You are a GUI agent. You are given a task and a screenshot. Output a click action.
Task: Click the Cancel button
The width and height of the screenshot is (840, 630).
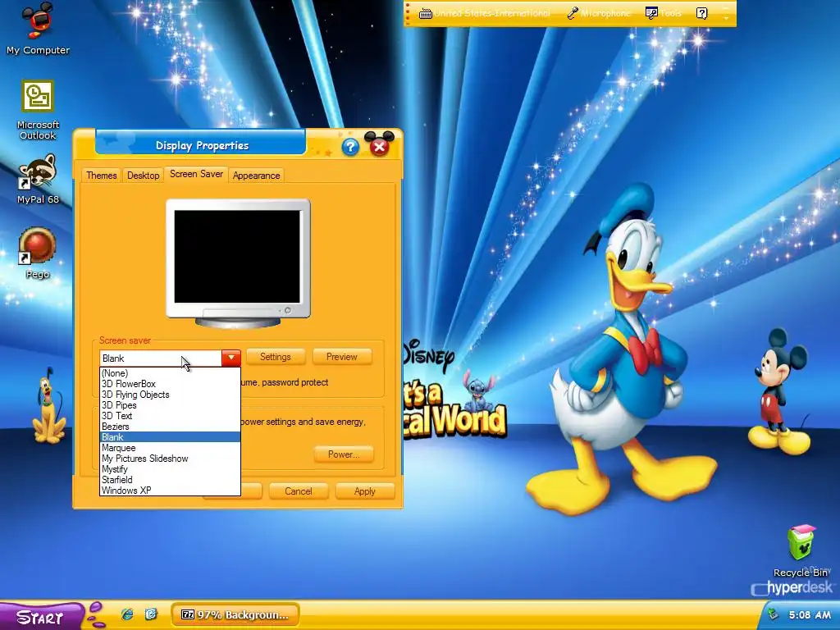coord(299,491)
